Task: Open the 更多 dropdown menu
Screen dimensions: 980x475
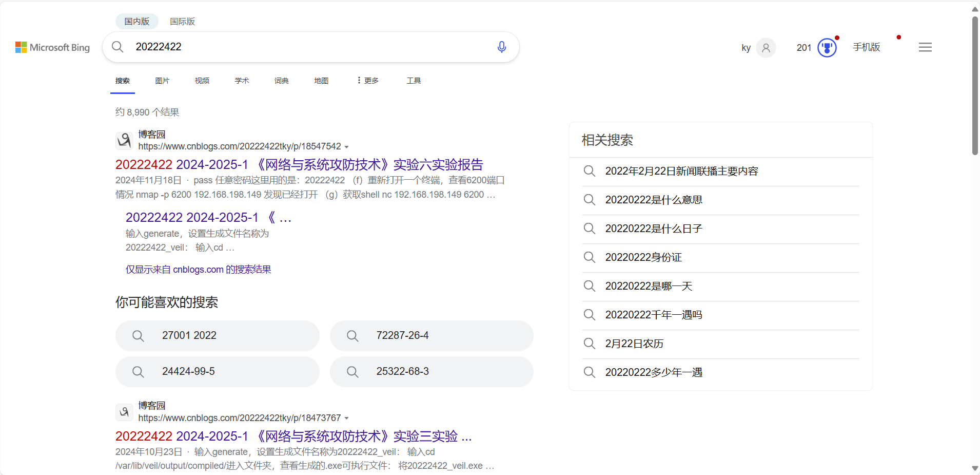Action: [368, 81]
